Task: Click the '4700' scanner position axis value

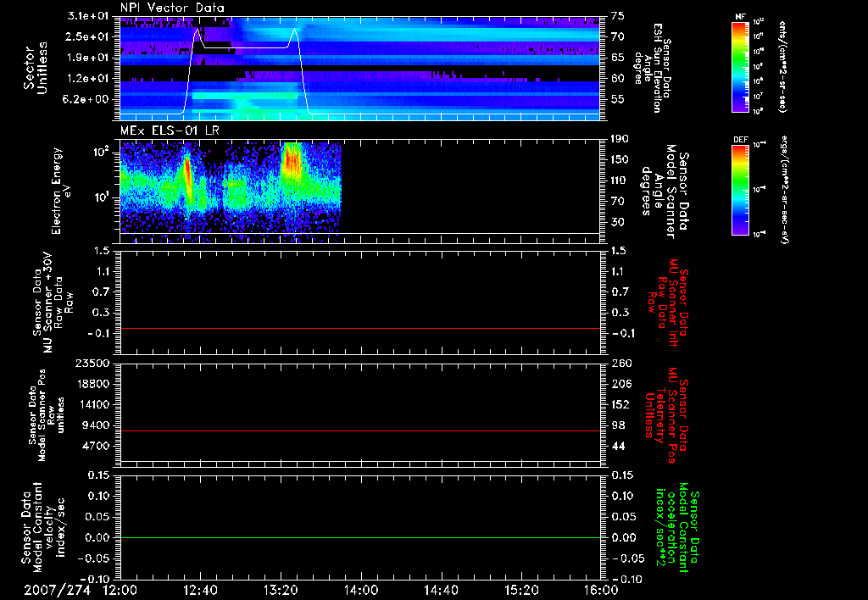Action: (x=95, y=446)
